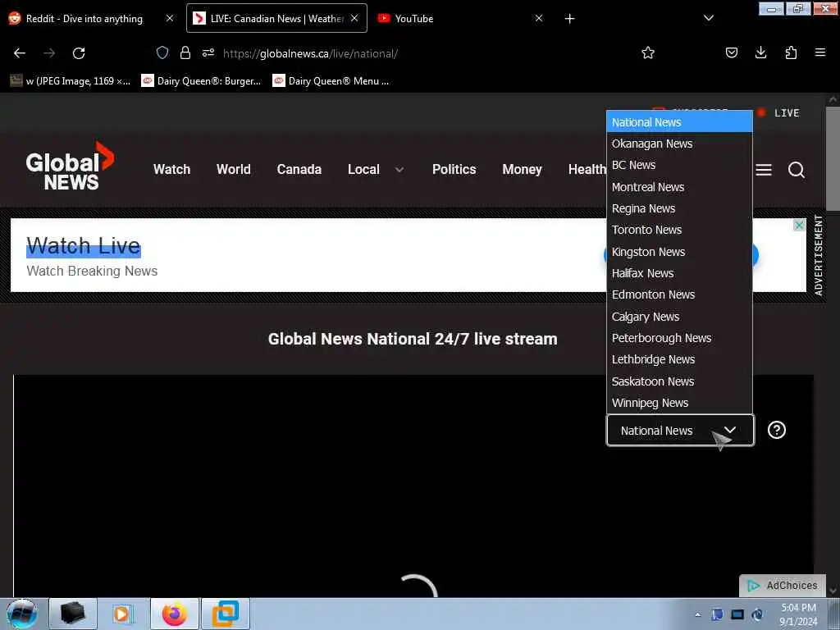Choose Halifax News option
This screenshot has height=630, width=840.
click(x=679, y=273)
